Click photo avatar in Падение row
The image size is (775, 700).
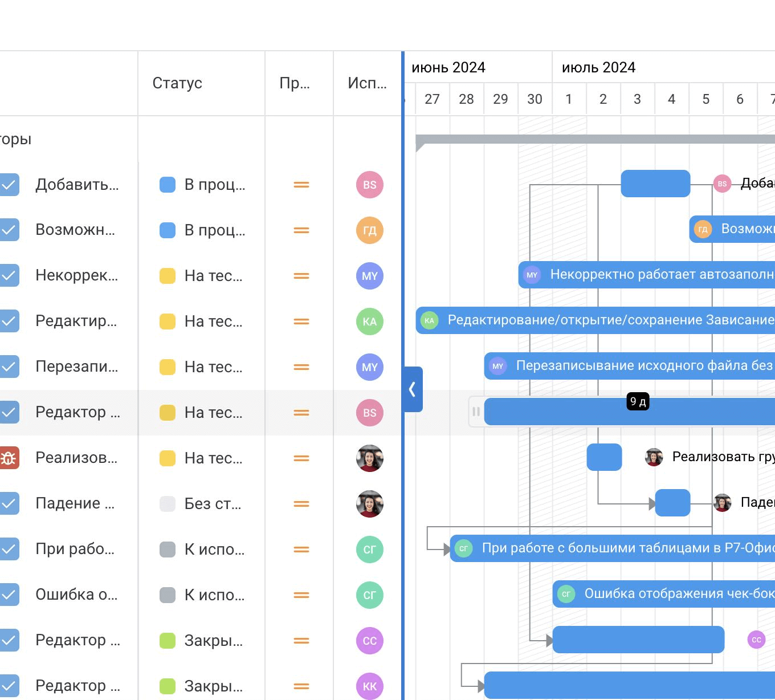pos(370,504)
